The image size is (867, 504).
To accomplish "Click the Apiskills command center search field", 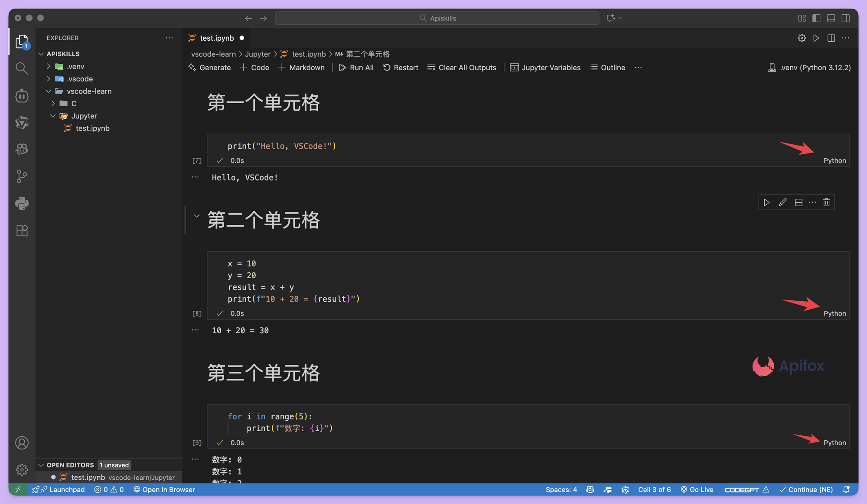I will coord(437,18).
